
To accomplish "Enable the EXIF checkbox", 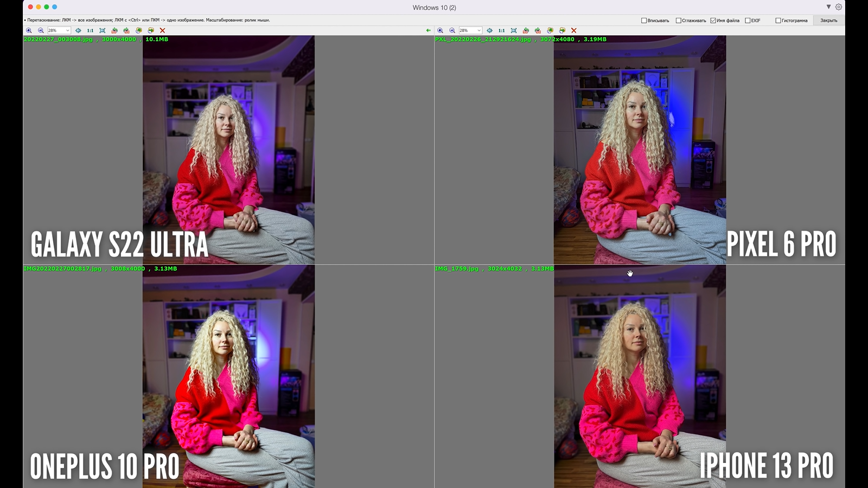I will point(748,21).
